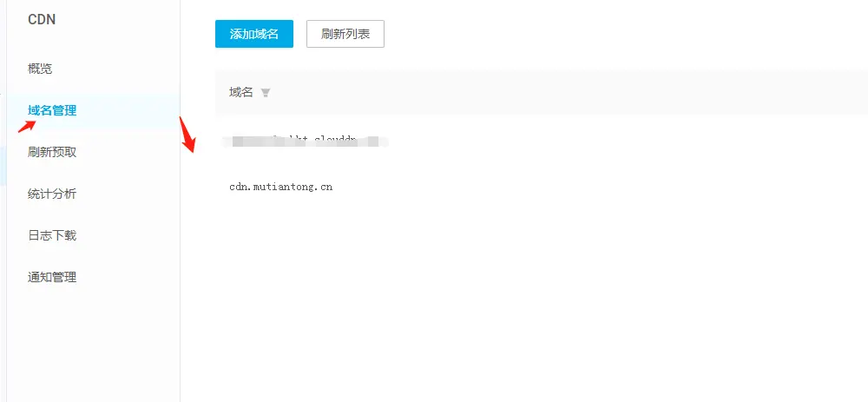Image resolution: width=868 pixels, height=402 pixels.
Task: Navigate to 日志下载
Action: click(x=52, y=236)
